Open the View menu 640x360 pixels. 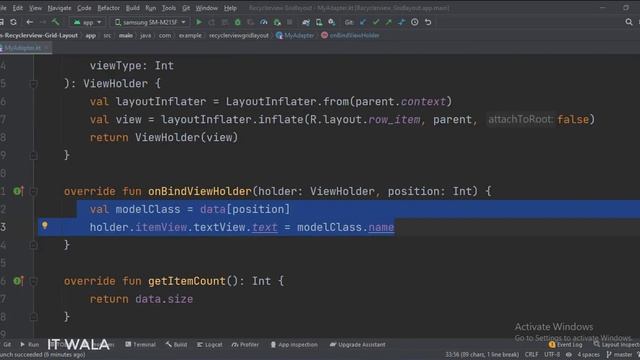35,8
